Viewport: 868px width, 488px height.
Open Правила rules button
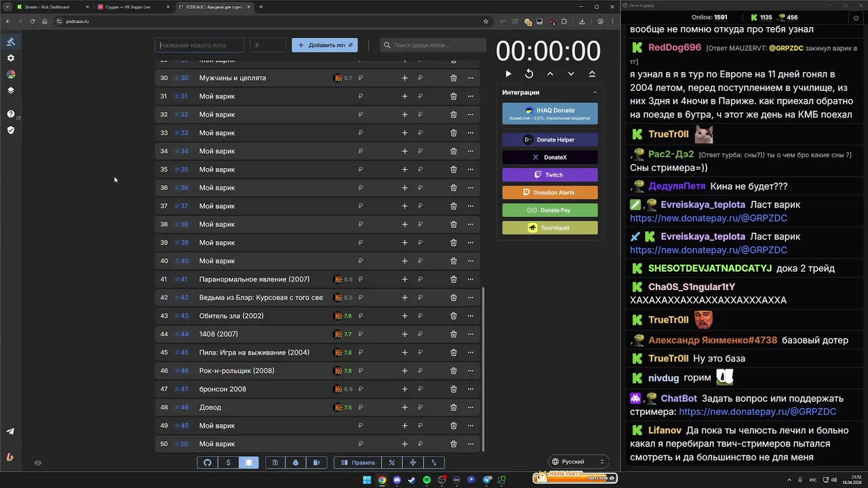pyautogui.click(x=358, y=462)
